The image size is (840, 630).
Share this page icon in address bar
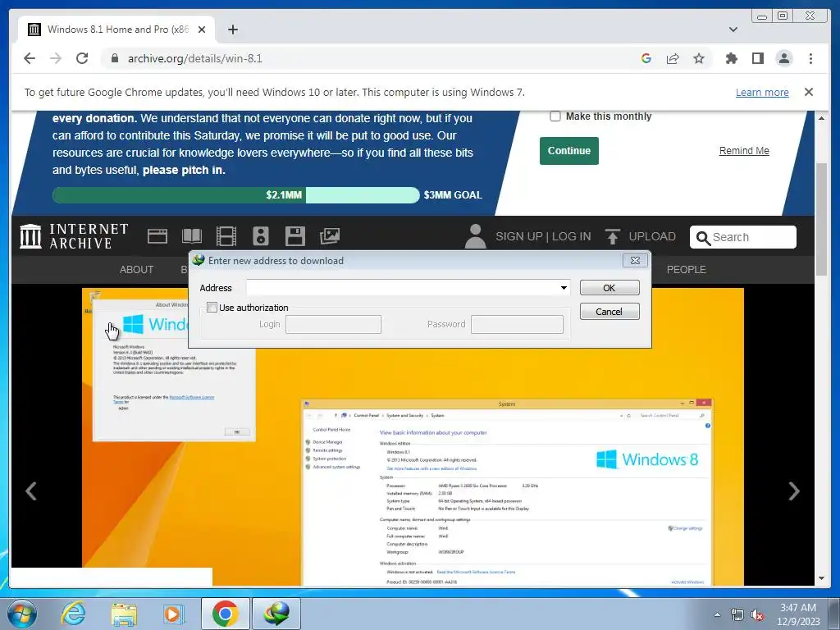click(x=673, y=58)
